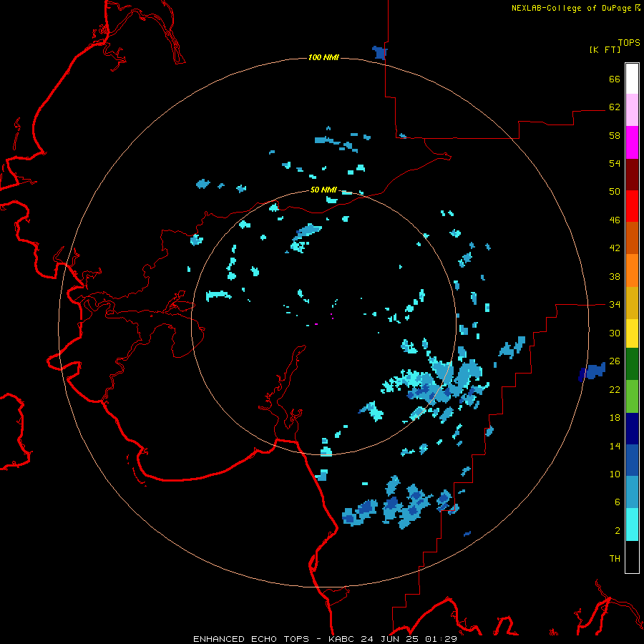Pick the bright orange legend swatch

[632, 270]
